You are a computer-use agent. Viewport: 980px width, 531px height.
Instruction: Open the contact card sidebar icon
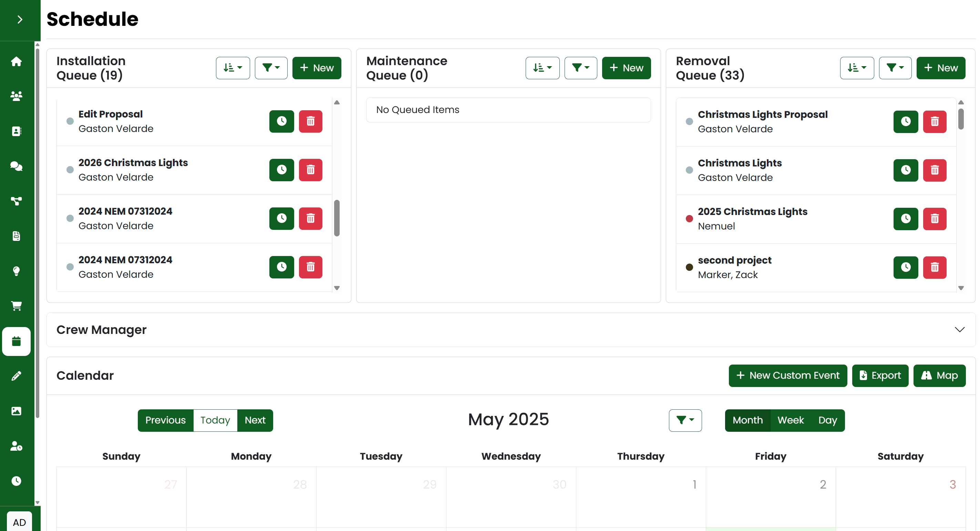pos(16,131)
